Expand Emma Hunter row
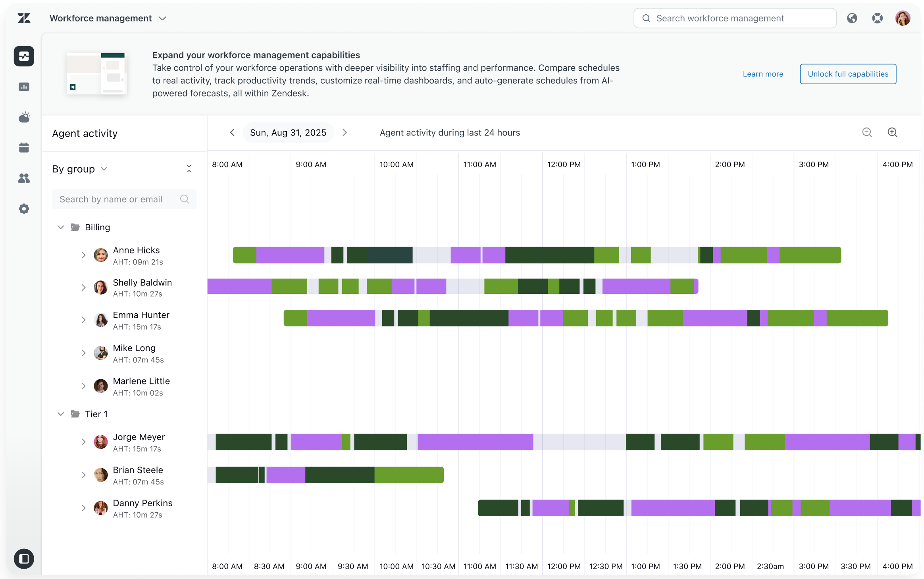Image resolution: width=924 pixels, height=579 pixels. (83, 320)
